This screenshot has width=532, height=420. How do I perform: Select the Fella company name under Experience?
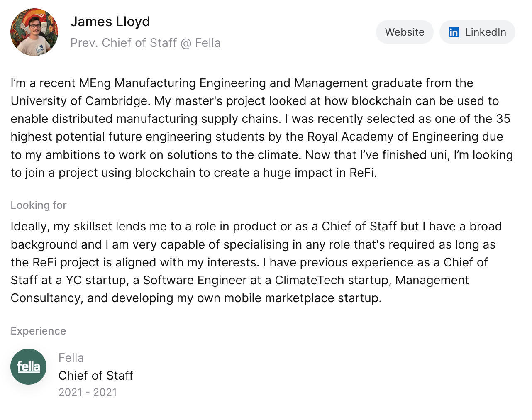[x=71, y=358]
